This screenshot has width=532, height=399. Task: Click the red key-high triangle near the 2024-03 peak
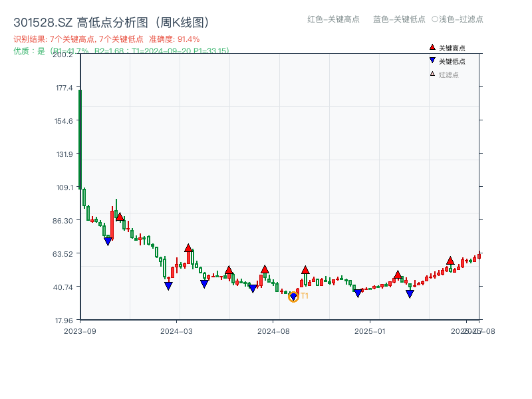click(x=190, y=246)
